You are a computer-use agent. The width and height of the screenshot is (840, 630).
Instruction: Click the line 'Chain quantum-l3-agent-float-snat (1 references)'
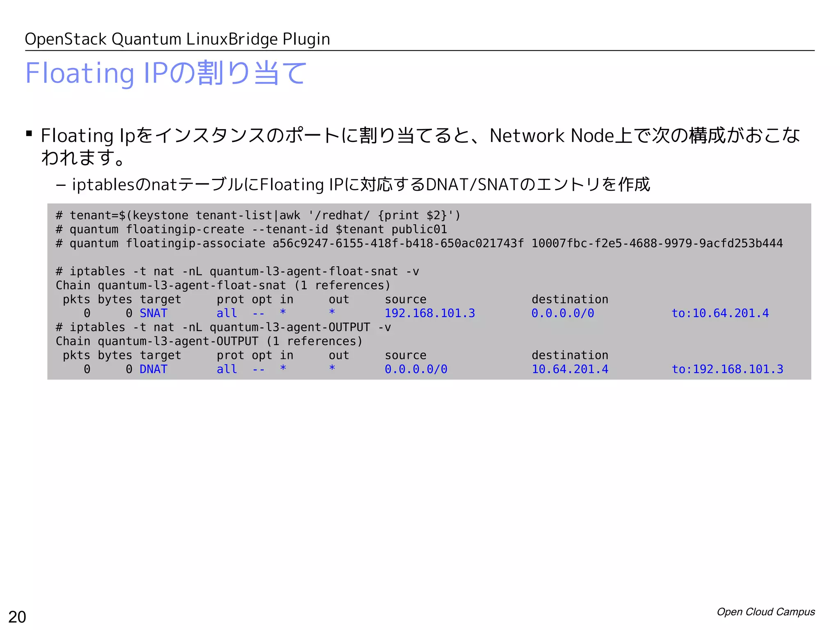click(223, 285)
